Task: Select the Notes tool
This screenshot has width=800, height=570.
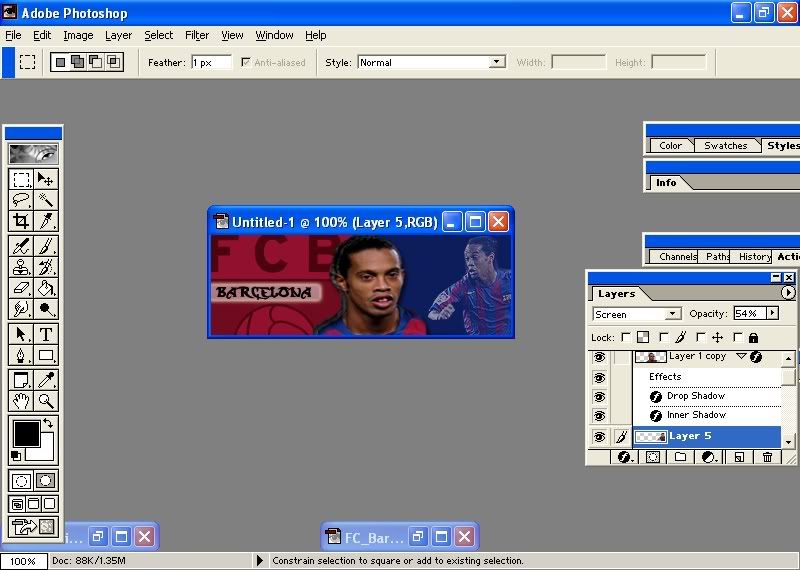Action: pyautogui.click(x=21, y=380)
